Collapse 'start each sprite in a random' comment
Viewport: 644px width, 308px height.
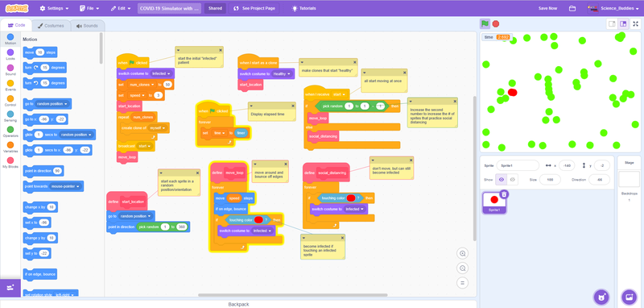[x=162, y=173]
